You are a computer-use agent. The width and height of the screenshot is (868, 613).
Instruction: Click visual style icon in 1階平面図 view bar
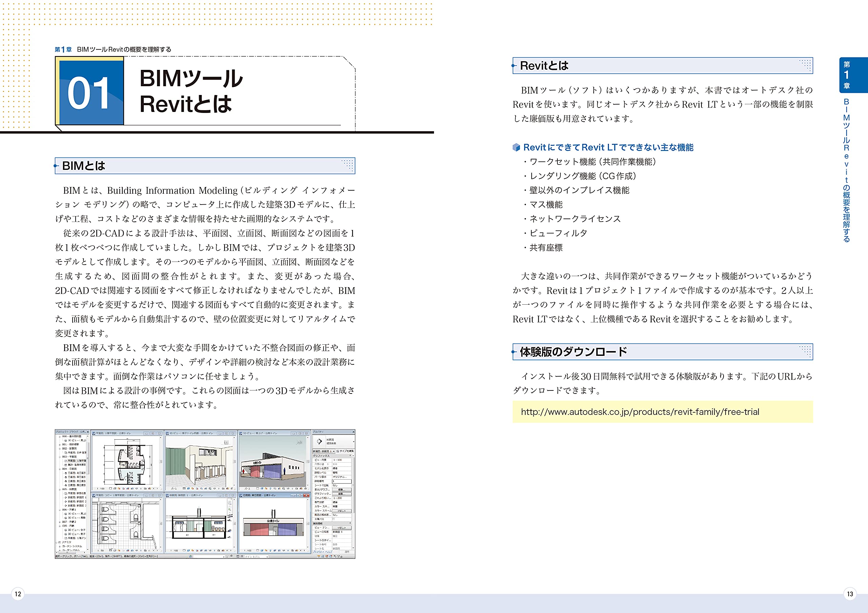(x=115, y=489)
